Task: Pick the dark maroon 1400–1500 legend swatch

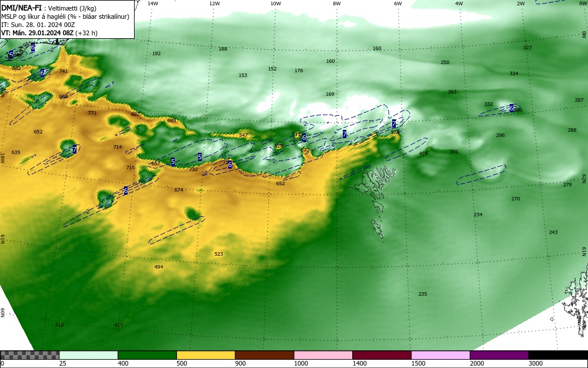Action: point(382,355)
